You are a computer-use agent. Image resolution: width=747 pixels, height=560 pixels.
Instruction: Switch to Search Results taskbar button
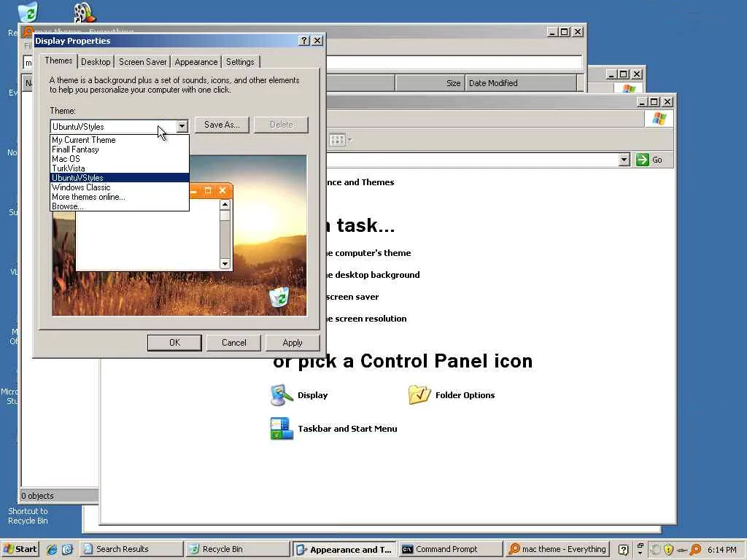[x=131, y=549]
